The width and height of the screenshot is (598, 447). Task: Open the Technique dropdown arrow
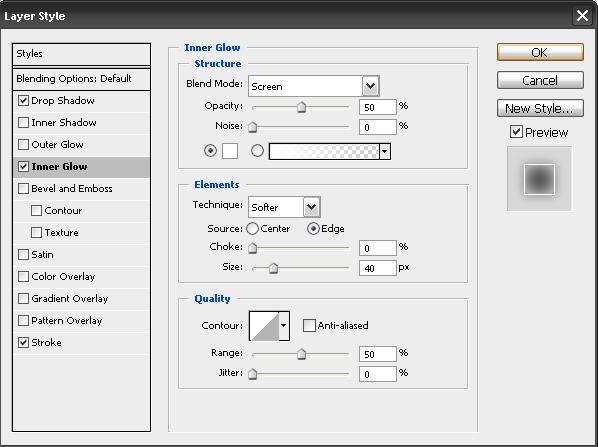[x=312, y=207]
